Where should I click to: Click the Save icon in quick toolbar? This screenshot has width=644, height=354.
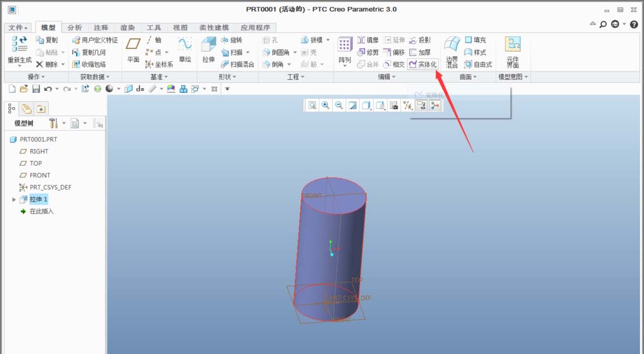(x=35, y=89)
